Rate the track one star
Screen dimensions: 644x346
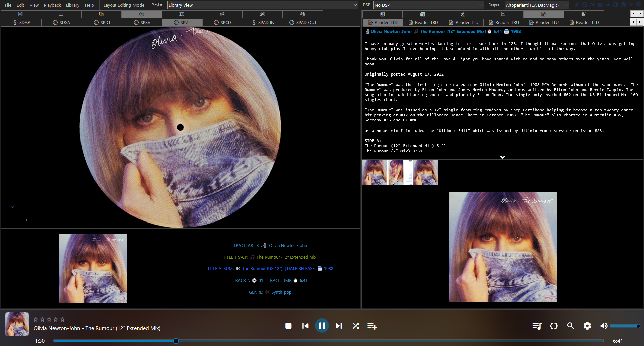tap(36, 319)
